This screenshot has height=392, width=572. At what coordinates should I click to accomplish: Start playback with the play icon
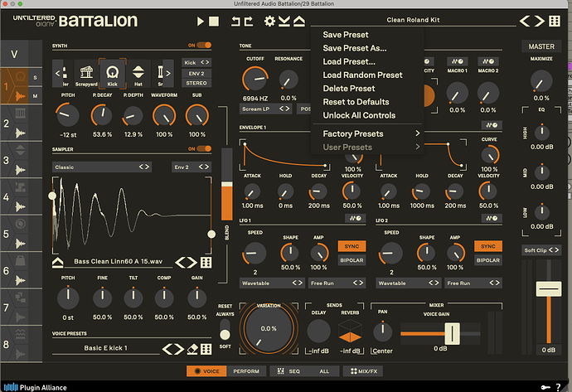click(201, 22)
